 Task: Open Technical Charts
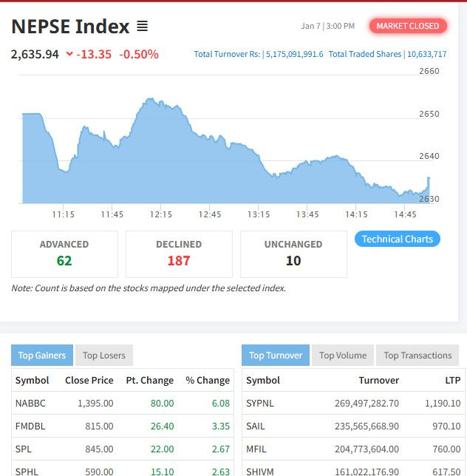[x=398, y=239]
